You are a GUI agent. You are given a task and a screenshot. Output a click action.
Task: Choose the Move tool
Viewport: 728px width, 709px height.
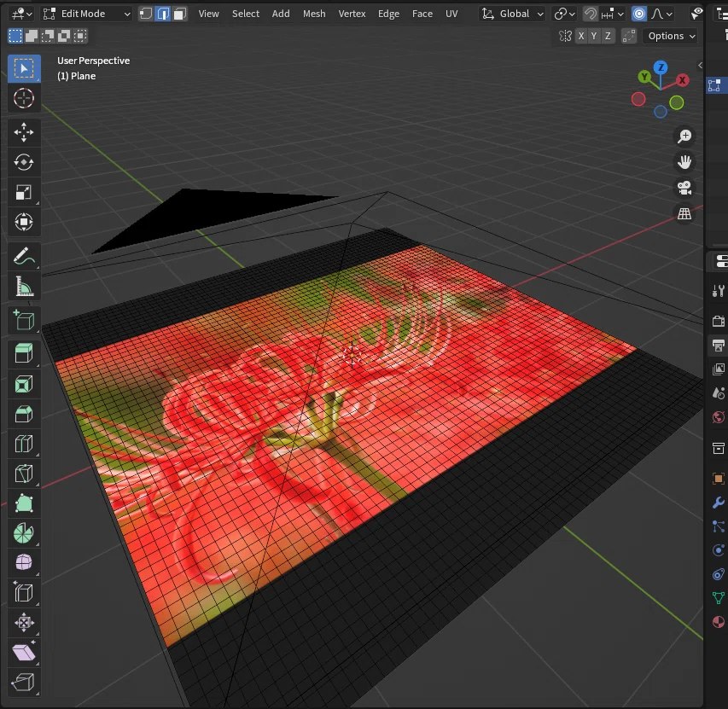[x=24, y=133]
